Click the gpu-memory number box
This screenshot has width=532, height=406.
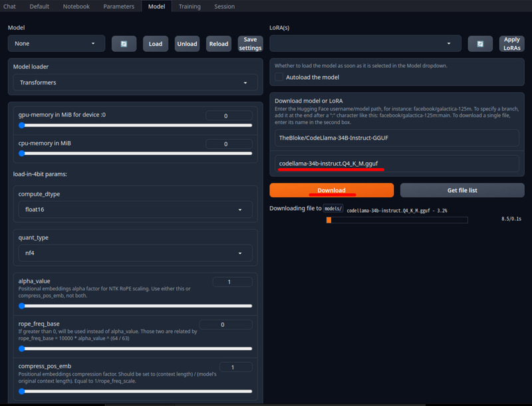(x=229, y=116)
